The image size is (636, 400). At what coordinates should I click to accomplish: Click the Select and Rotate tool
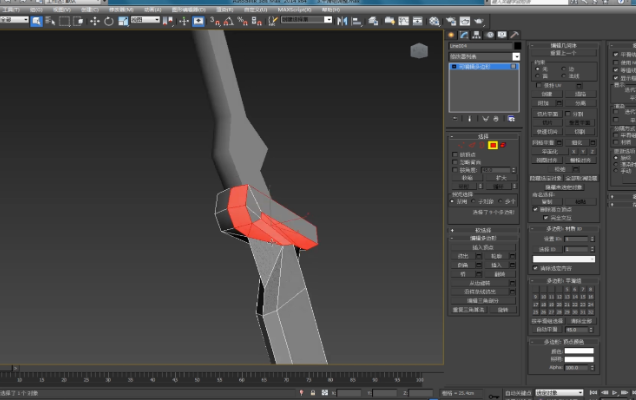(108, 20)
